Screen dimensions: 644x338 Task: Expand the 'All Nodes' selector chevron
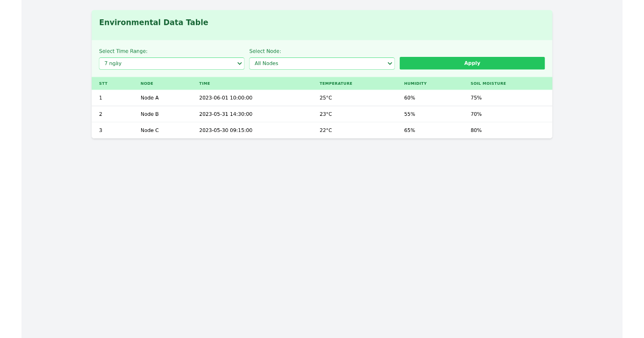point(391,63)
